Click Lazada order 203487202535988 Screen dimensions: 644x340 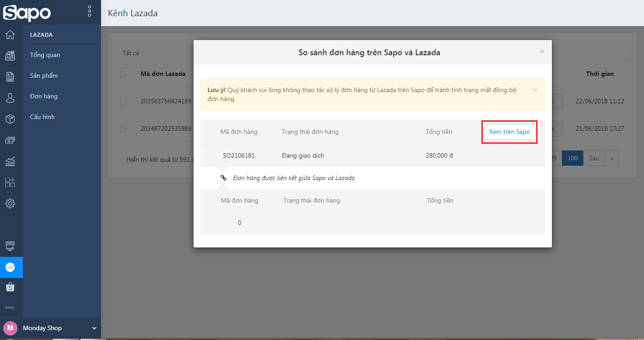click(166, 128)
